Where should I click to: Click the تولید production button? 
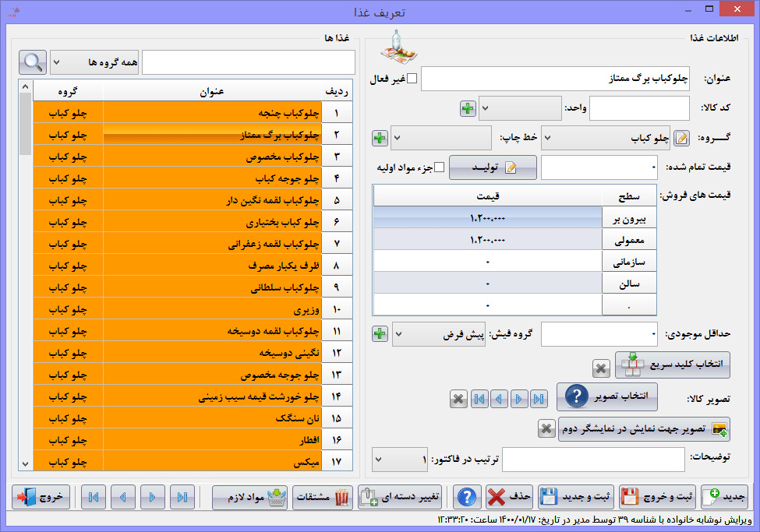pos(493,167)
